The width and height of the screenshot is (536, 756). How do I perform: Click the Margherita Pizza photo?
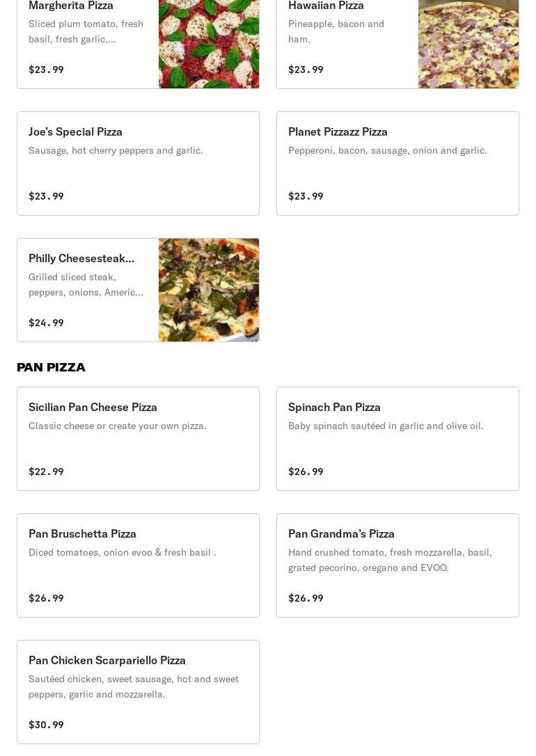click(209, 43)
